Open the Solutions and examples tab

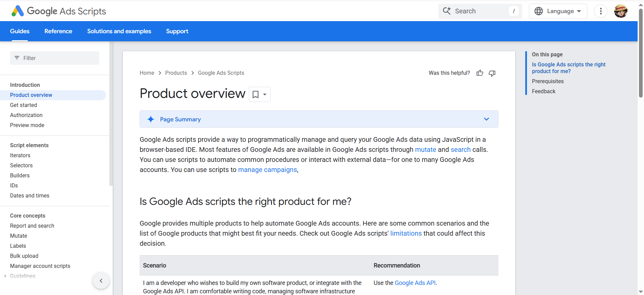pos(119,31)
